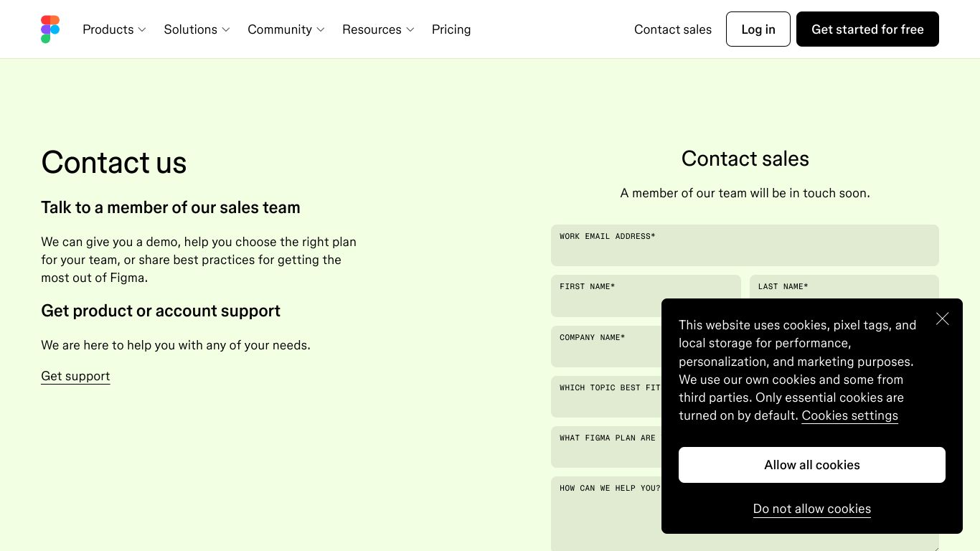The width and height of the screenshot is (980, 551).
Task: Click 'A member of our team will be in touch soon' text
Action: point(745,193)
